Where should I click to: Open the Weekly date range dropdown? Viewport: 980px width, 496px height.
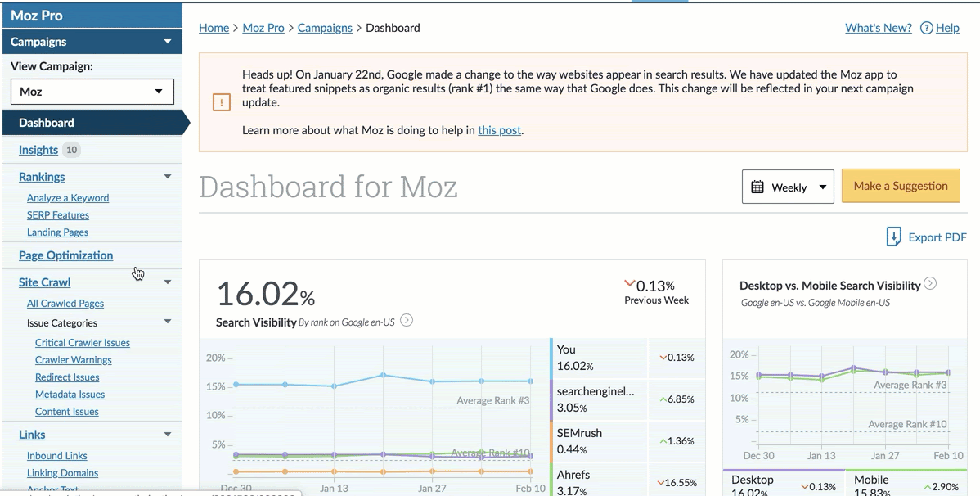tap(788, 187)
